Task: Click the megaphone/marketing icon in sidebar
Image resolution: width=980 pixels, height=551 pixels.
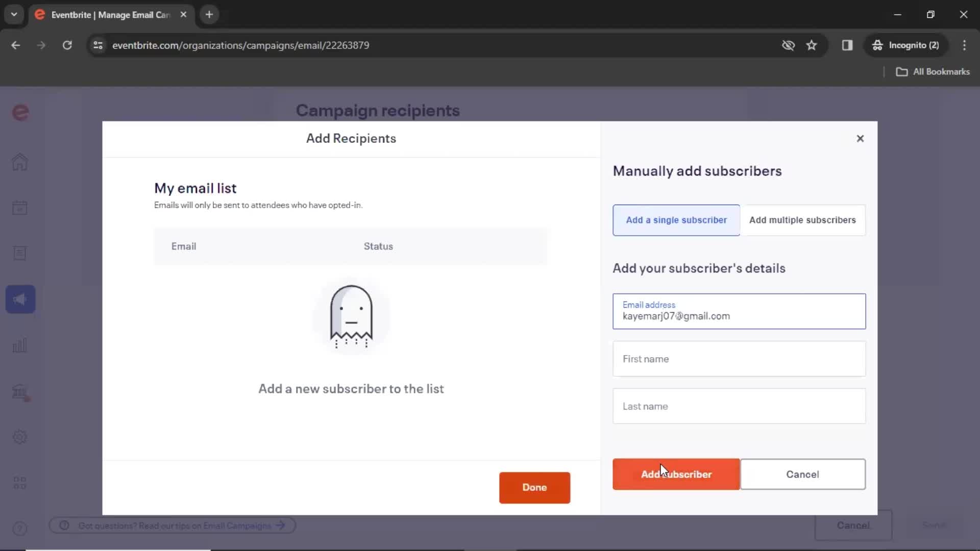Action: coord(19,299)
